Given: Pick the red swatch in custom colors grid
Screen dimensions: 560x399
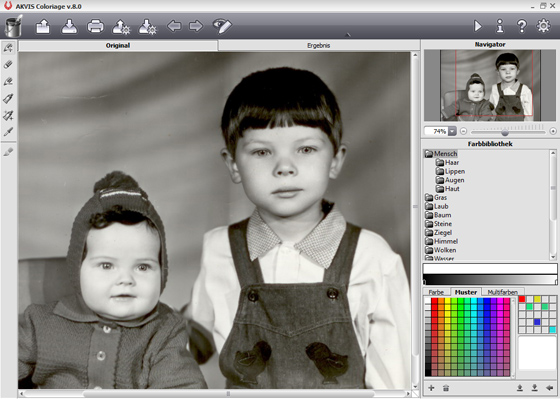Looking at the screenshot, I should (522, 299).
